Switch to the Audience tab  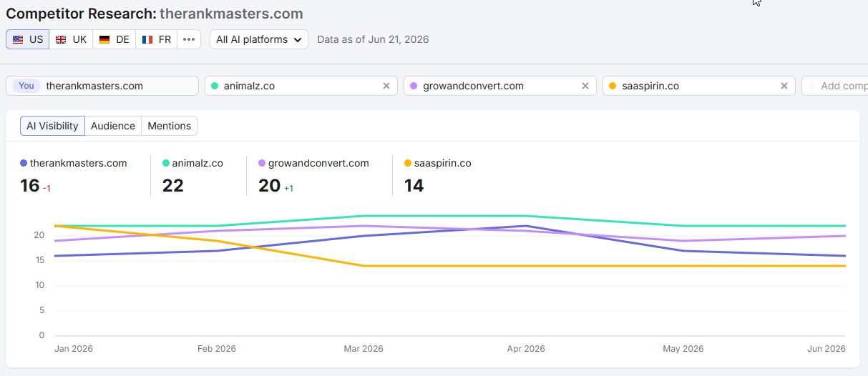[113, 126]
